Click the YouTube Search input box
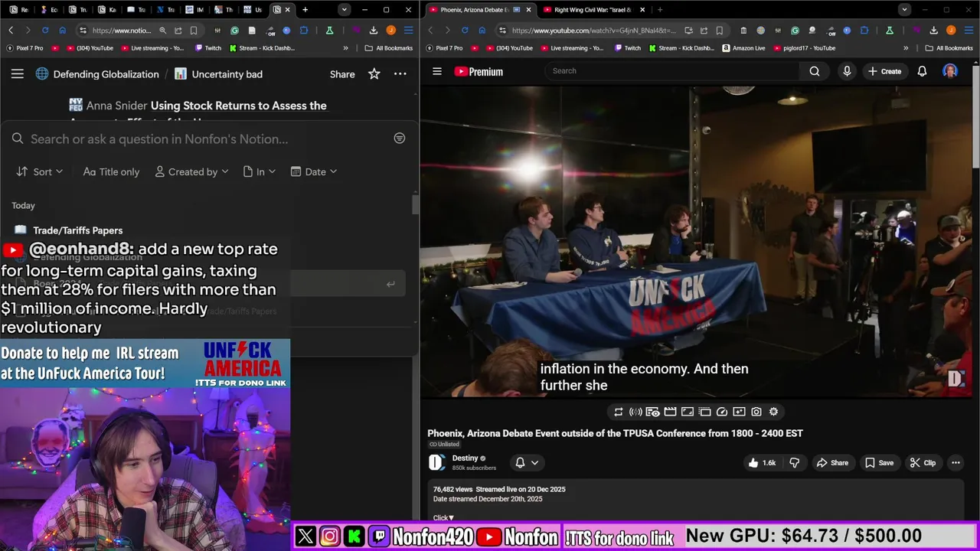The height and width of the screenshot is (551, 980). pos(674,71)
